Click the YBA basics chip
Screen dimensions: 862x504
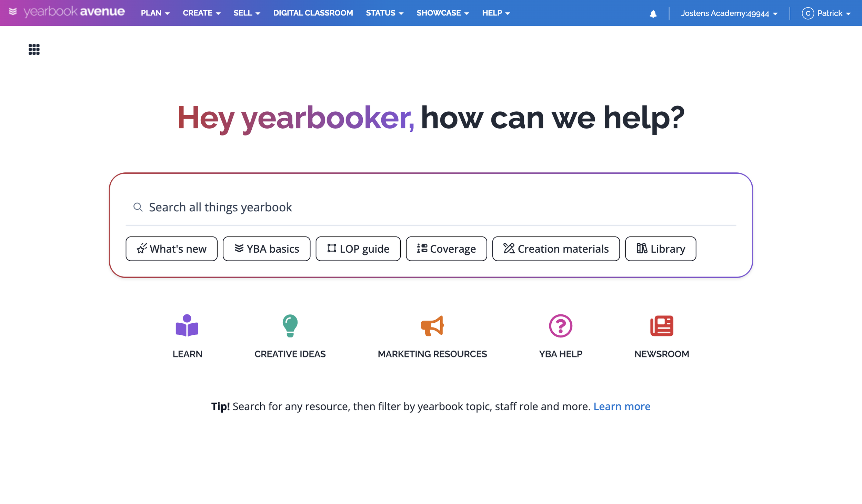click(267, 249)
